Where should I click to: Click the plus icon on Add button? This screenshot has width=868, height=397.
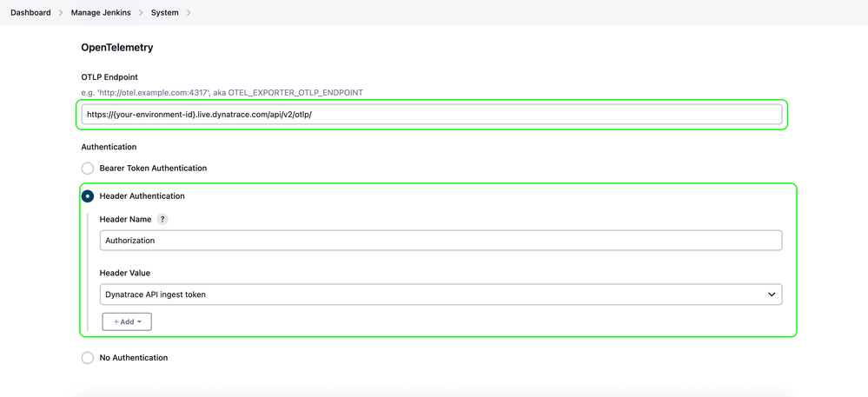[116, 322]
